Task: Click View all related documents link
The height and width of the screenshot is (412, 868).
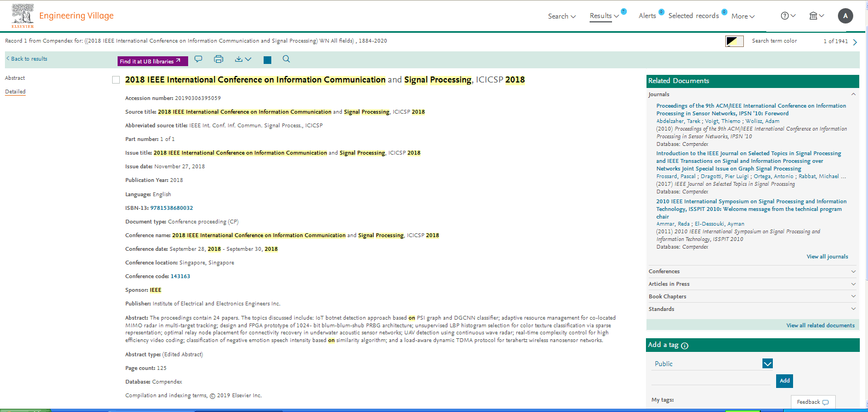Action: tap(820, 326)
